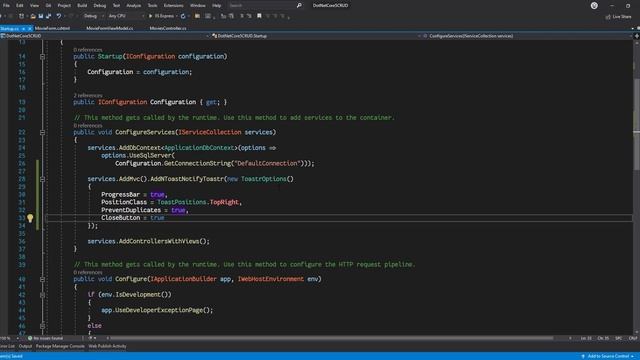Open the Web Publish Activity tab
Screen dimensions: 640x360
(107, 346)
